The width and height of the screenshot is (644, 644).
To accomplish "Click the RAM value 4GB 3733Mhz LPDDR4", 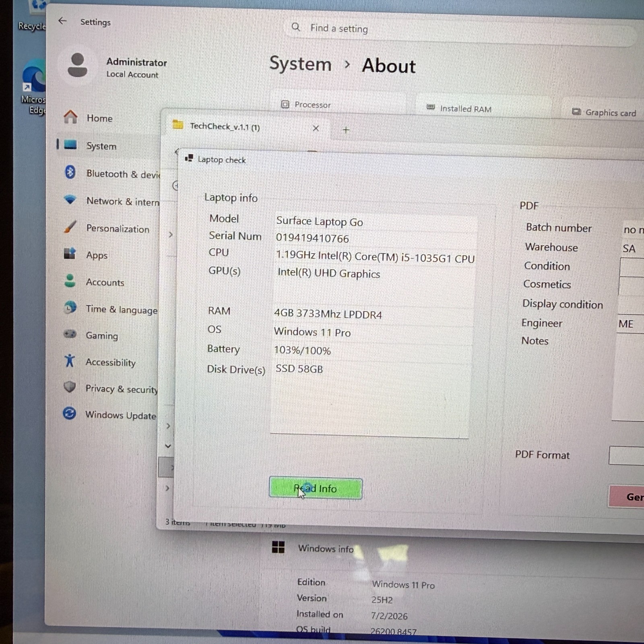I will (328, 314).
